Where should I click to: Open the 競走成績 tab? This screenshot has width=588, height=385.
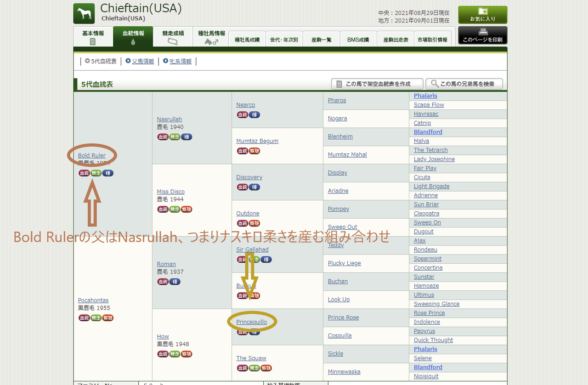click(173, 37)
